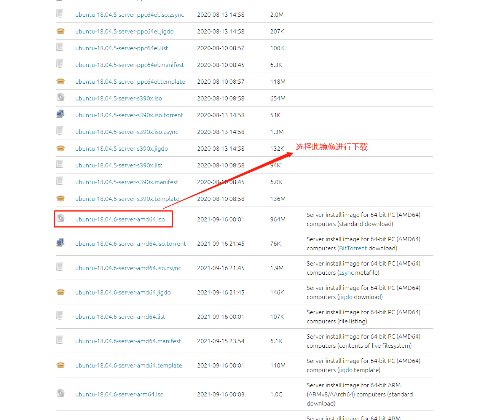Image resolution: width=504 pixels, height=420 pixels.
Task: Click the 1.9M file size text
Action: (277, 268)
